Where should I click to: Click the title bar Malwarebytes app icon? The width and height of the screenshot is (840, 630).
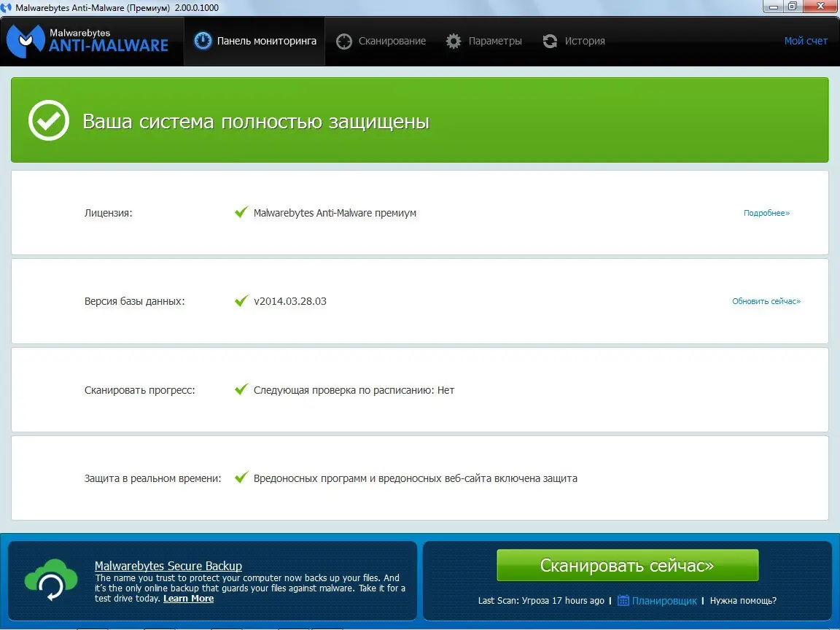pyautogui.click(x=6, y=7)
